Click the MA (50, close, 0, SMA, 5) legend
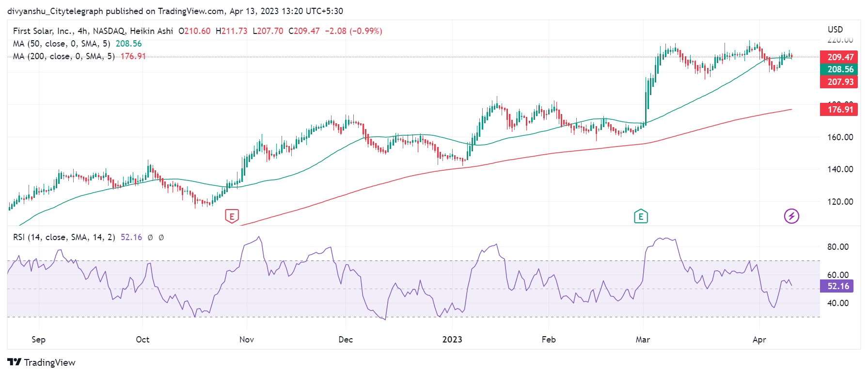 (x=62, y=44)
